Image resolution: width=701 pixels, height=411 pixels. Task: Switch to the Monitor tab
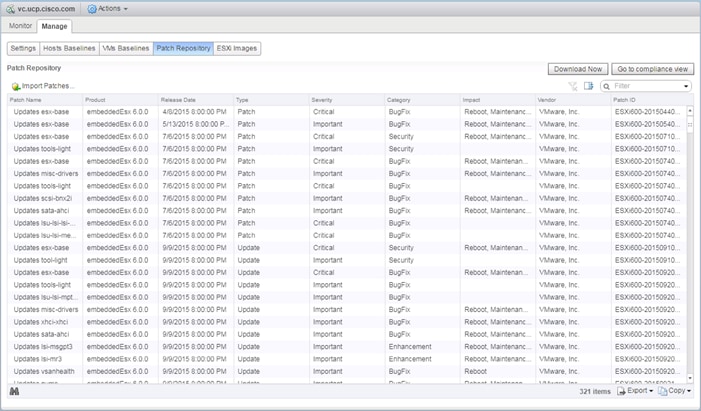21,26
